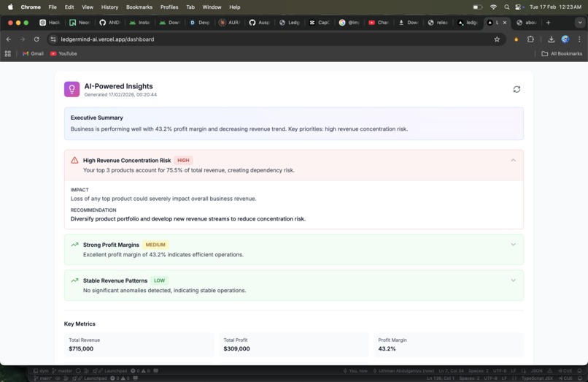This screenshot has width=588, height=382.
Task: Click the Key Metrics heading
Action: (80, 324)
